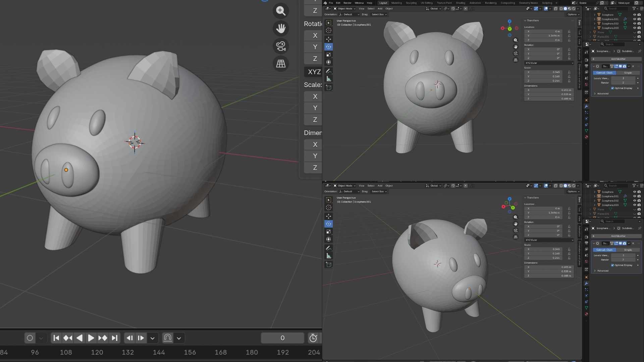
Task: Open the Object Mode dropdown in upper viewport header
Action: (345, 9)
